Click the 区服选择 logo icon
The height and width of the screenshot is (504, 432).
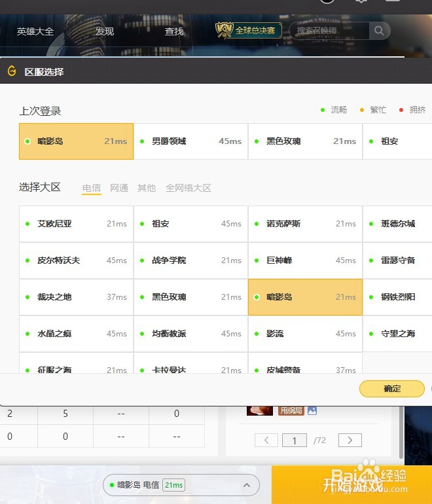(12, 71)
